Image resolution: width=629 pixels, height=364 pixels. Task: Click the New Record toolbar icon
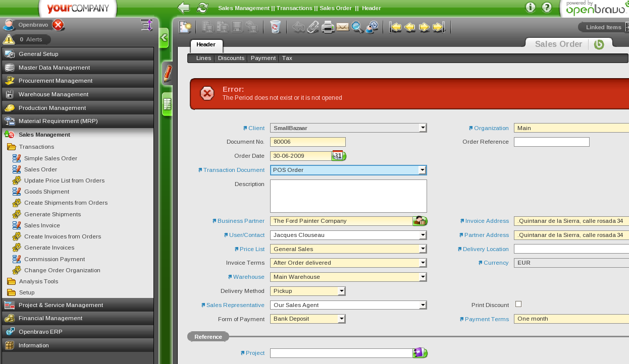(186, 27)
